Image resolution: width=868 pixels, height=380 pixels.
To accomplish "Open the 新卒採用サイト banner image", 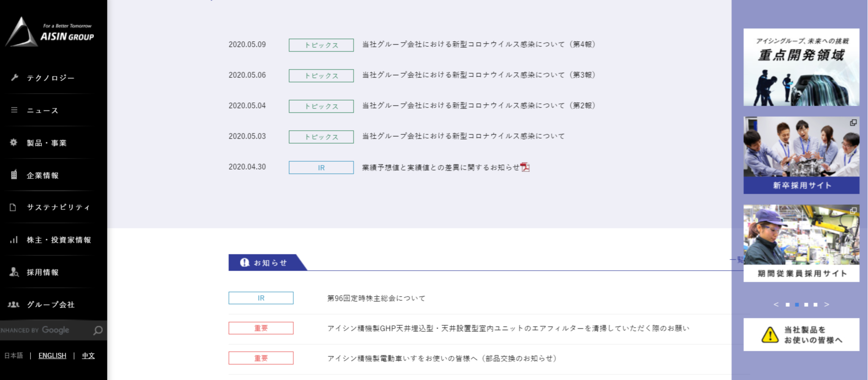I will pos(801,155).
